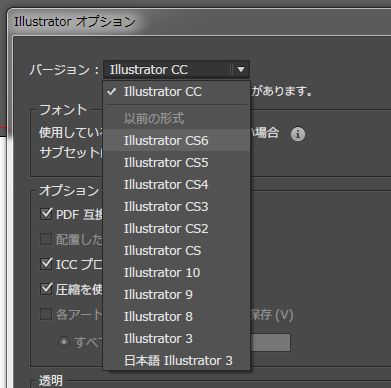
Task: Choose Illustrator CS2 from the list
Action: tap(177, 228)
